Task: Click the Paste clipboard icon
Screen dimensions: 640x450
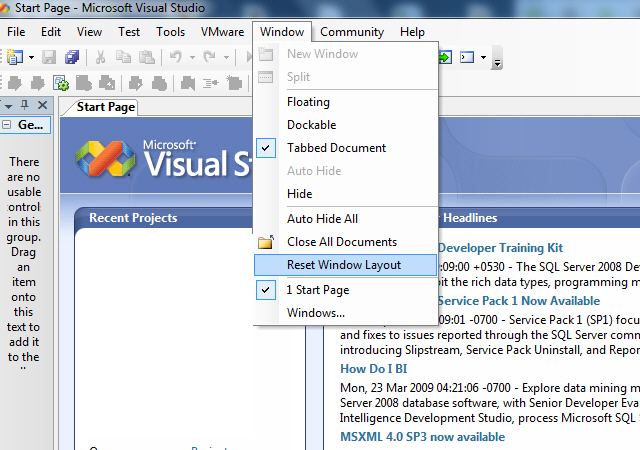Action: pos(147,57)
